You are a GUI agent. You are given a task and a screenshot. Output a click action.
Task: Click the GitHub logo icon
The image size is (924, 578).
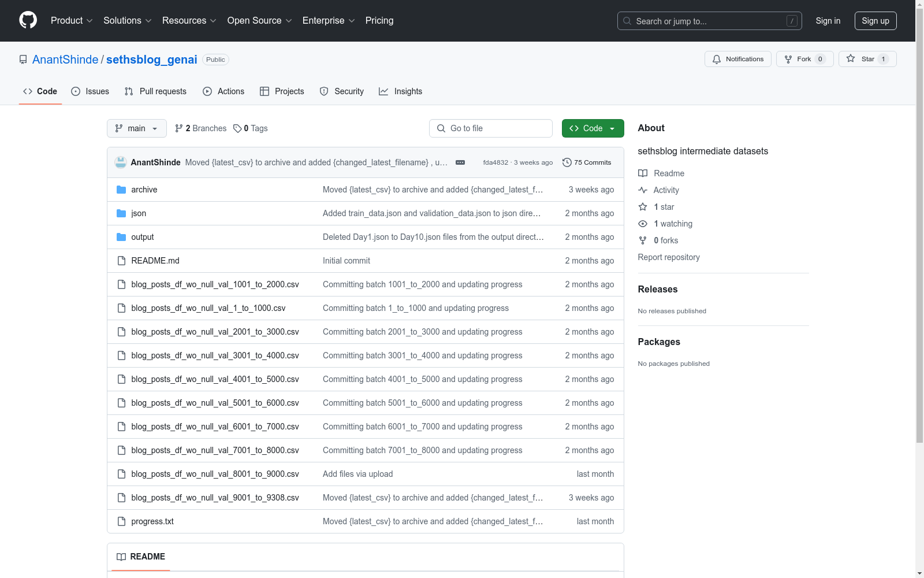coord(28,20)
